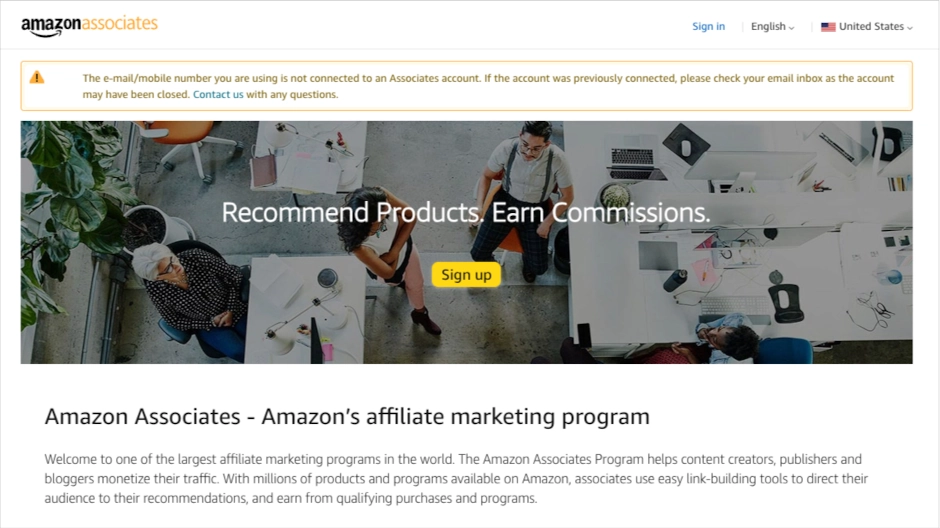This screenshot has width=940, height=528.
Task: Click the word 'associates' in the logo
Action: click(x=119, y=23)
